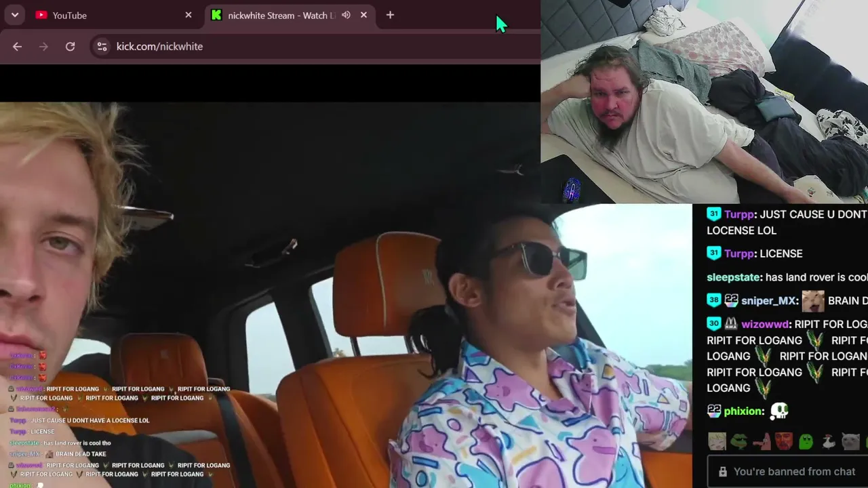Pick the green blob emote

[x=806, y=442]
